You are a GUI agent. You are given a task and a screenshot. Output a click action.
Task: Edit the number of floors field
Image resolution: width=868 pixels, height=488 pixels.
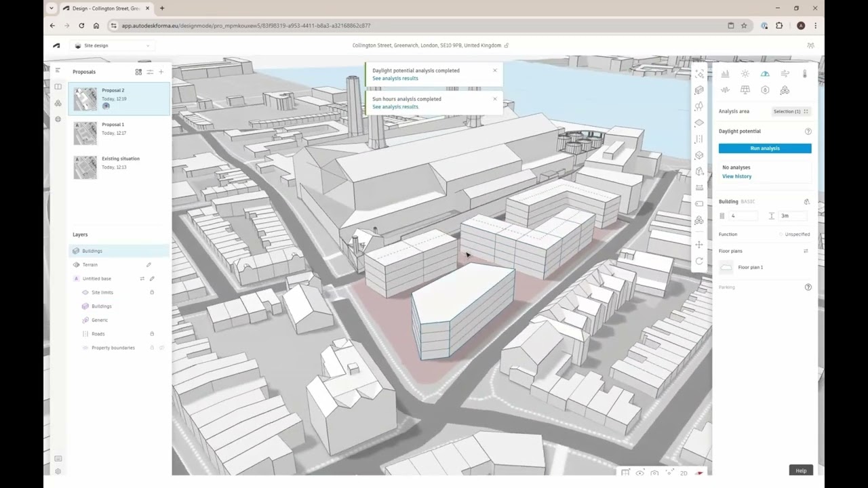743,216
